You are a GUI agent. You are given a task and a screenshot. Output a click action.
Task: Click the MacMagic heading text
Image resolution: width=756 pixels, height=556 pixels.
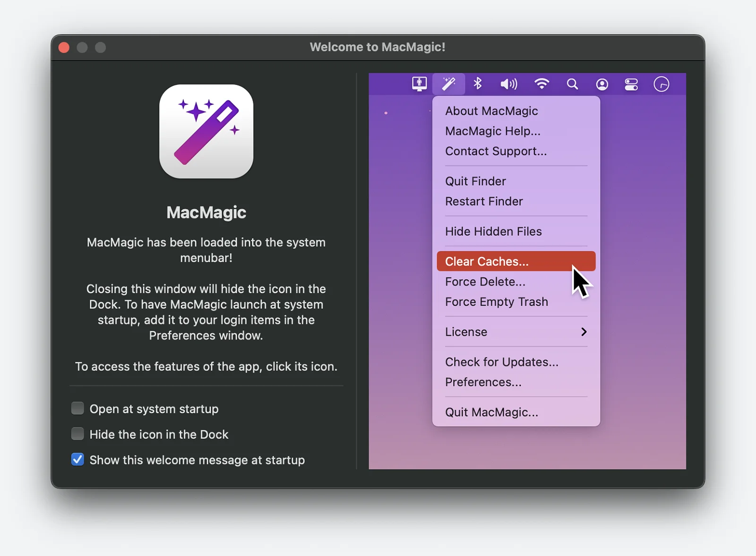point(206,213)
